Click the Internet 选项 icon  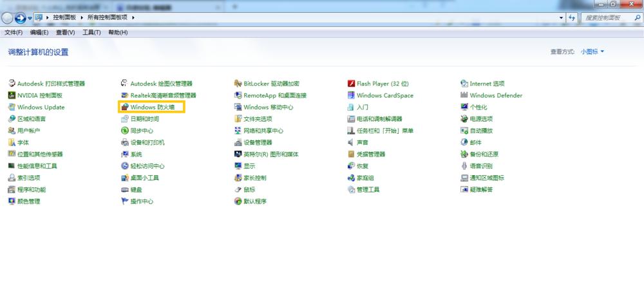464,83
